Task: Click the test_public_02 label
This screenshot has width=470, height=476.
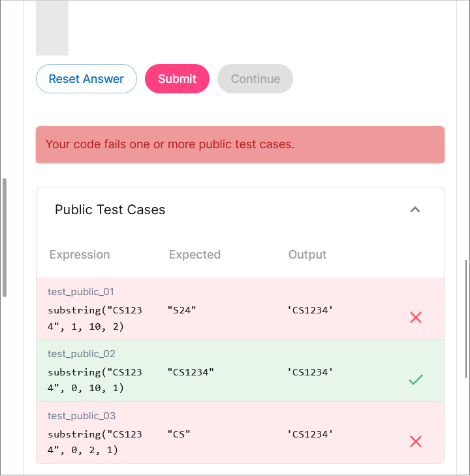Action: click(81, 354)
